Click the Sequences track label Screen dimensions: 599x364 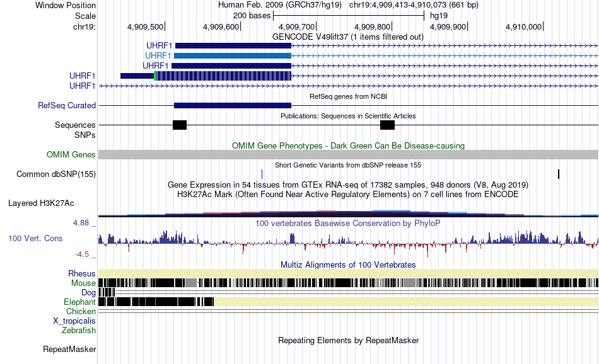tap(75, 125)
